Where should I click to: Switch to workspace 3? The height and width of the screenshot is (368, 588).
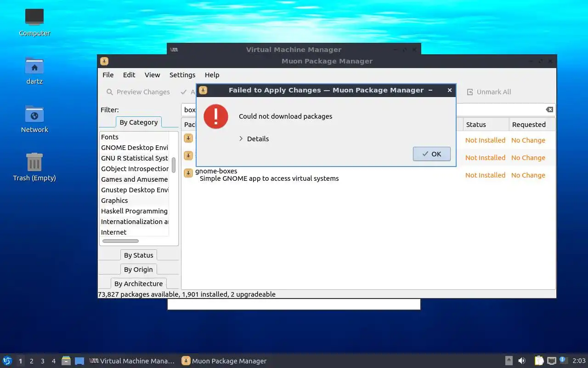coord(42,361)
